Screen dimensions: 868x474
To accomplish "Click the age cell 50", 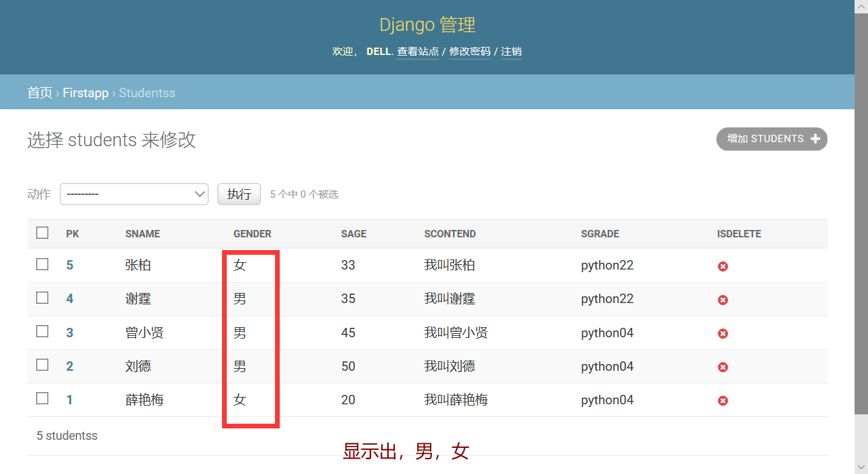I will tap(348, 366).
